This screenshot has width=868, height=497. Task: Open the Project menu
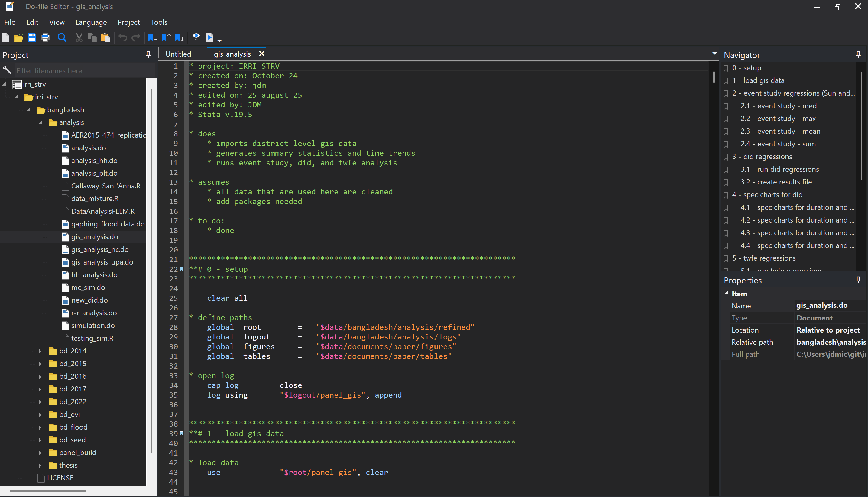(129, 22)
